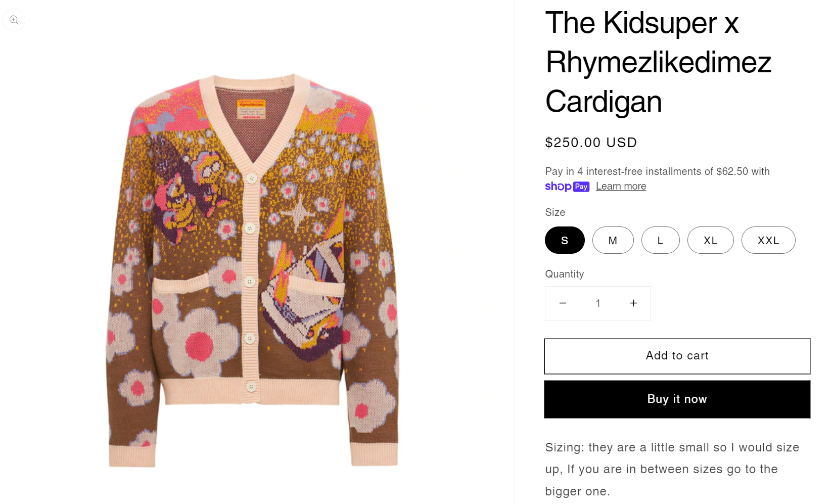Click the Buy it now button

click(x=677, y=399)
